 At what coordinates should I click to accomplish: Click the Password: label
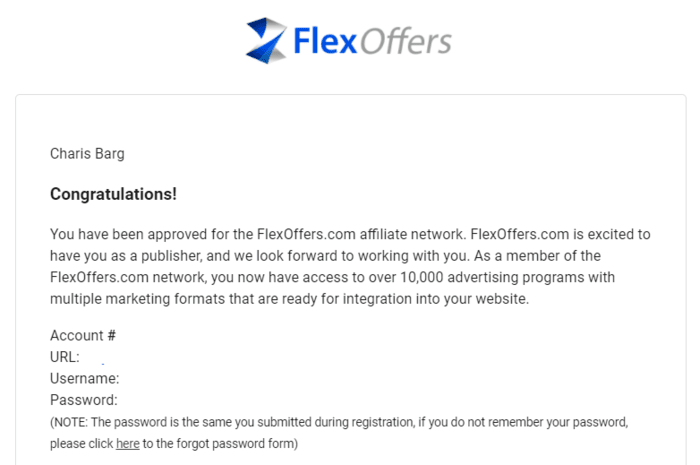(x=84, y=401)
